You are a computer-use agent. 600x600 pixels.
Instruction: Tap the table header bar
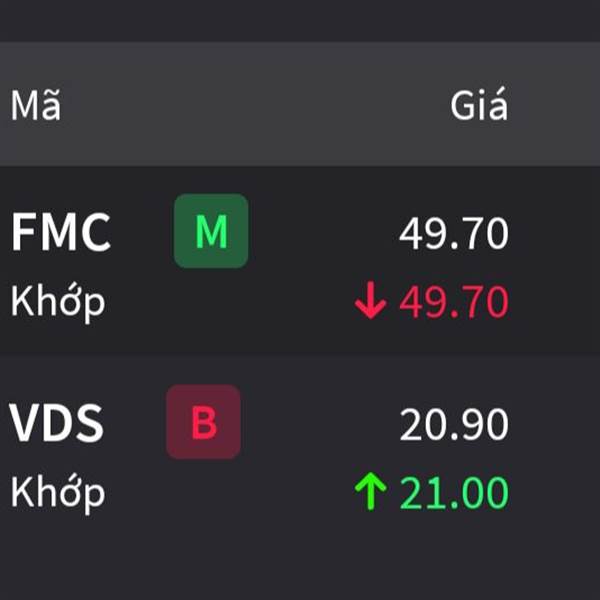pyautogui.click(x=300, y=104)
